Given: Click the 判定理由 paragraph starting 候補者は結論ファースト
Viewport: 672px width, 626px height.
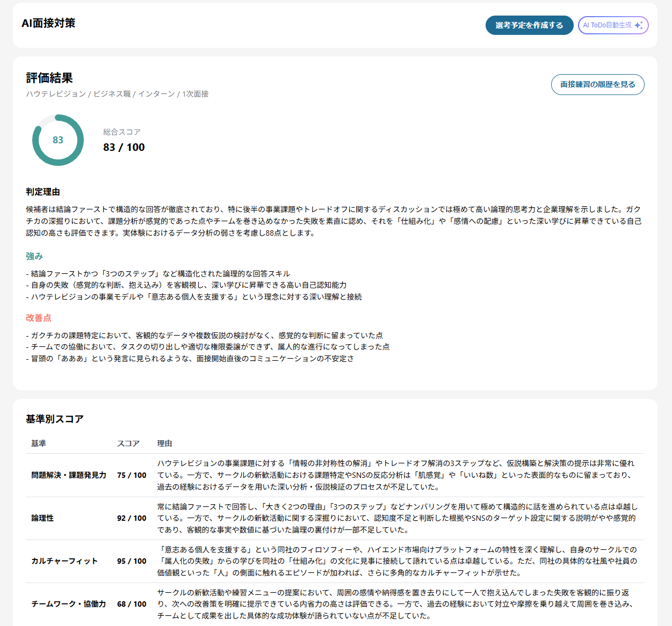Looking at the screenshot, I should [x=334, y=221].
